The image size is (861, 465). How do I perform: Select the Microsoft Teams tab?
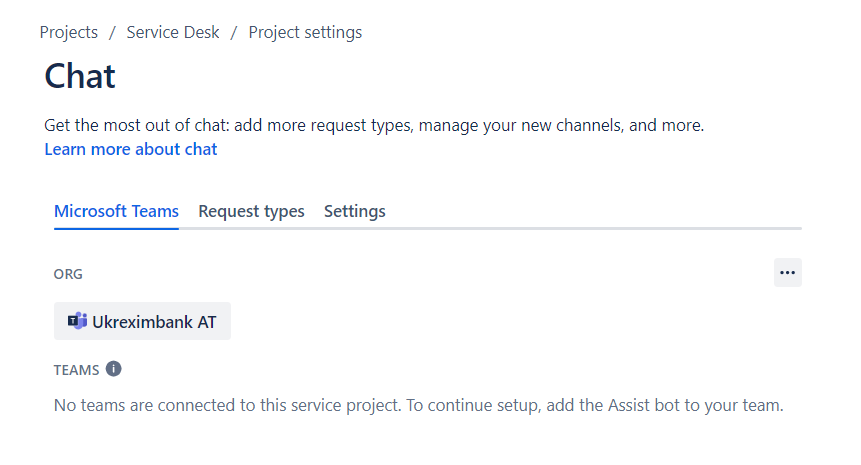[116, 211]
